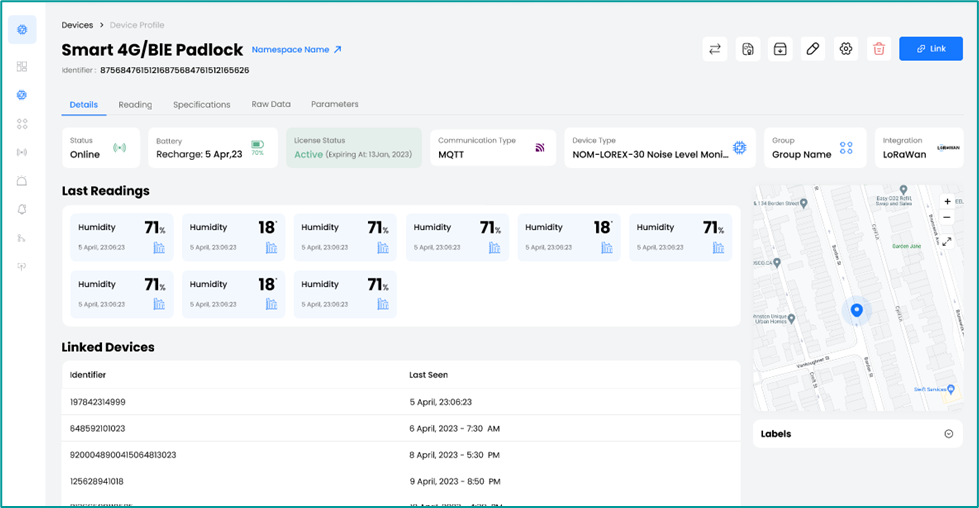Zoom in on the map
The height and width of the screenshot is (508, 979).
click(947, 202)
